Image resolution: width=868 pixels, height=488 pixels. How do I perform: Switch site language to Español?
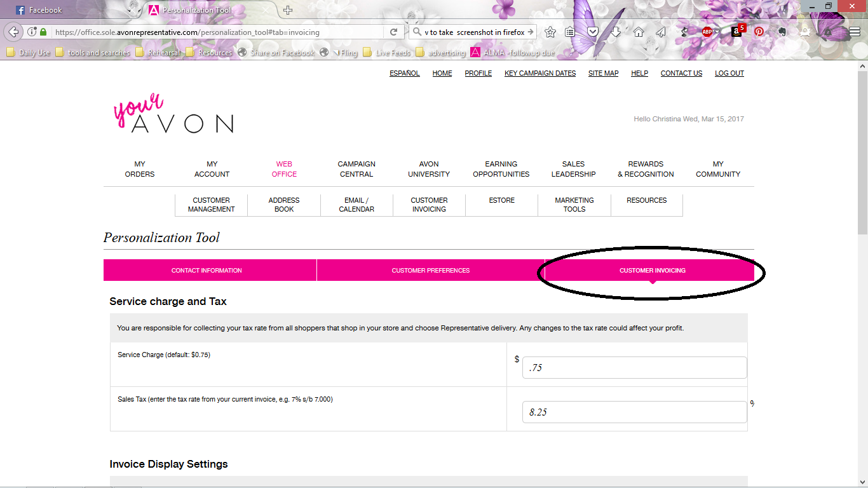[x=405, y=73]
